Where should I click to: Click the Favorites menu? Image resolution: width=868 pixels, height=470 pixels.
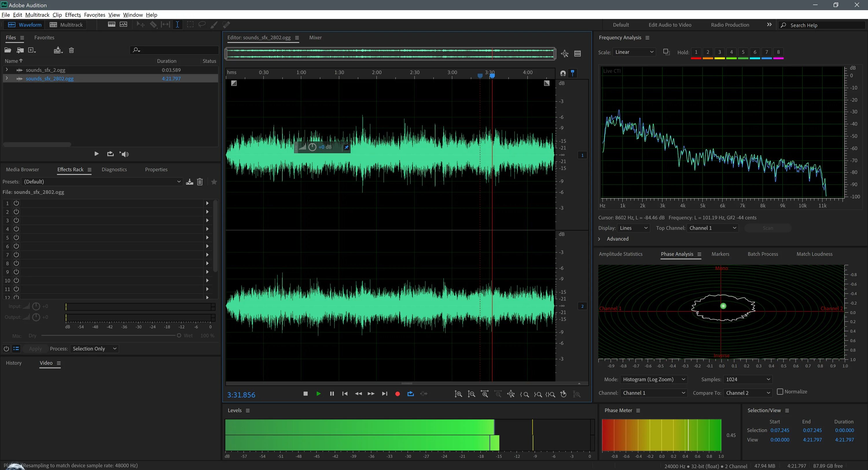94,14
